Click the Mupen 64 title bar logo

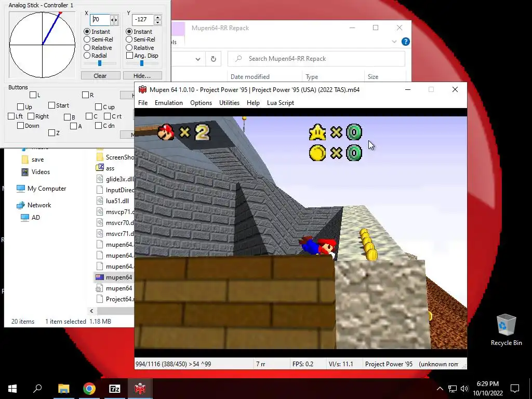(142, 89)
